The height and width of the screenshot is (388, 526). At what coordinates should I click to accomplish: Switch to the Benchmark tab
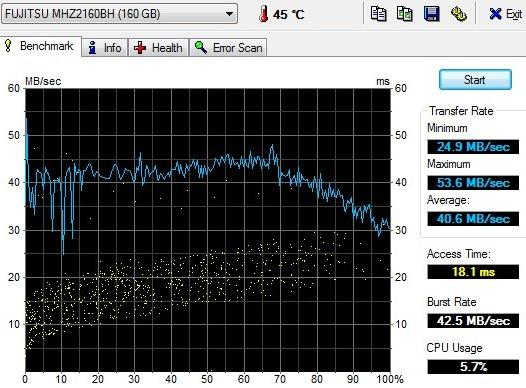click(41, 46)
